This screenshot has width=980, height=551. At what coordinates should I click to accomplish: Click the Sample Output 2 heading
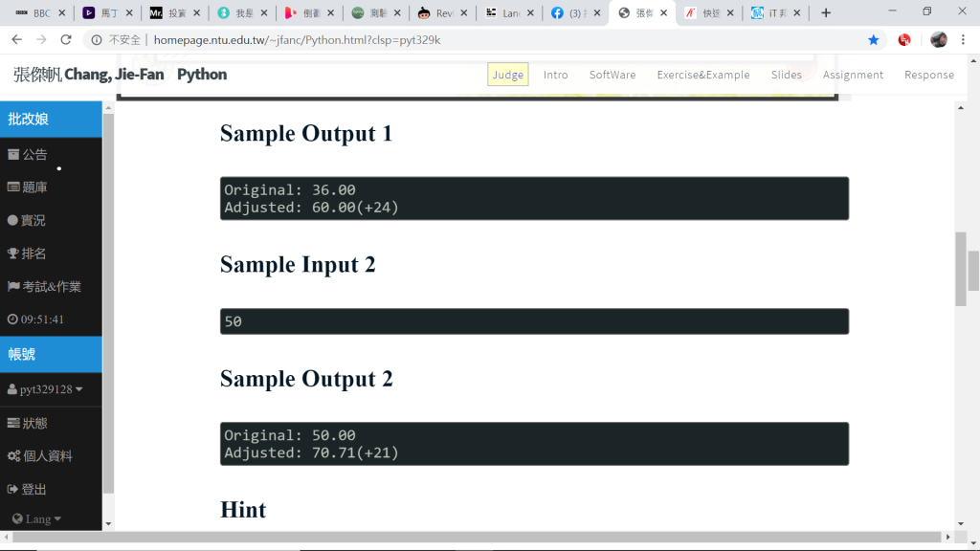pyautogui.click(x=307, y=379)
